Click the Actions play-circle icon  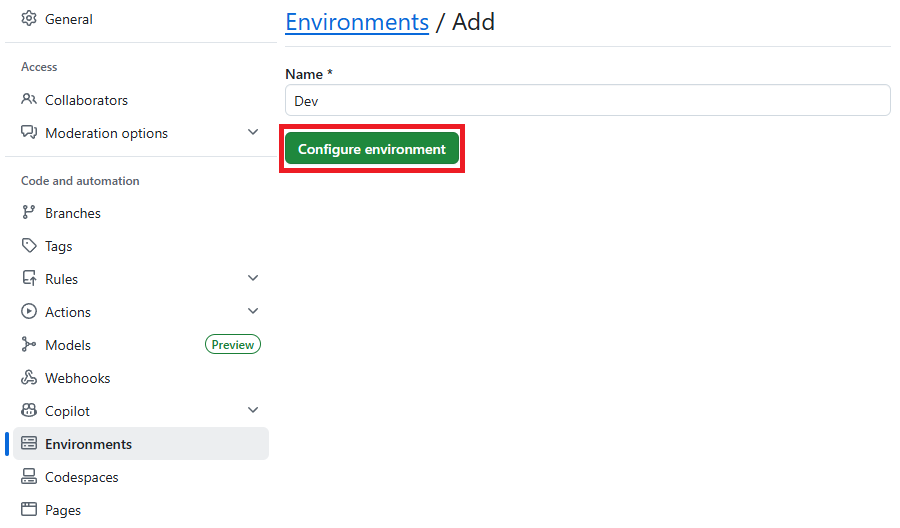[29, 312]
